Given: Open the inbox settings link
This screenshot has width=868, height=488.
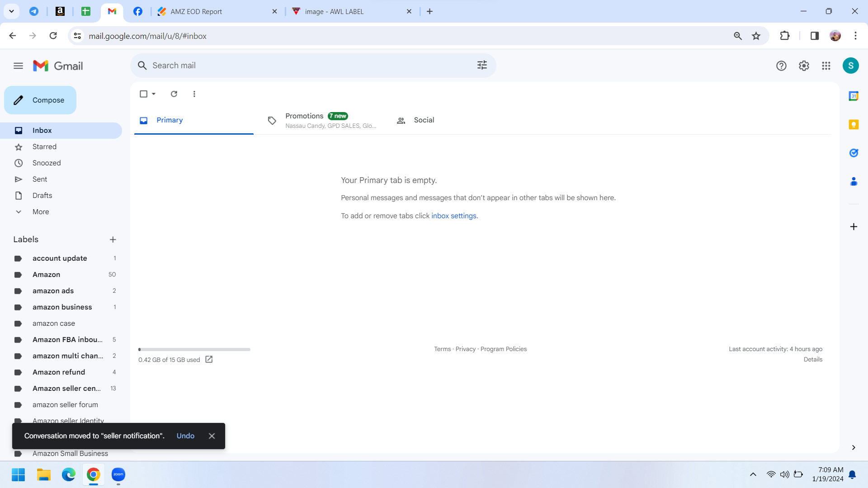Looking at the screenshot, I should (453, 216).
